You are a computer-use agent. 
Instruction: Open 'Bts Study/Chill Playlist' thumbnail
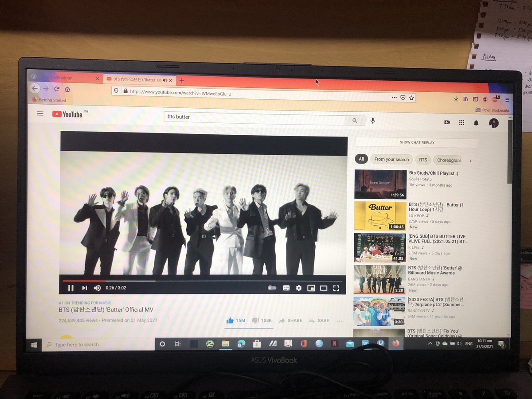click(x=380, y=184)
